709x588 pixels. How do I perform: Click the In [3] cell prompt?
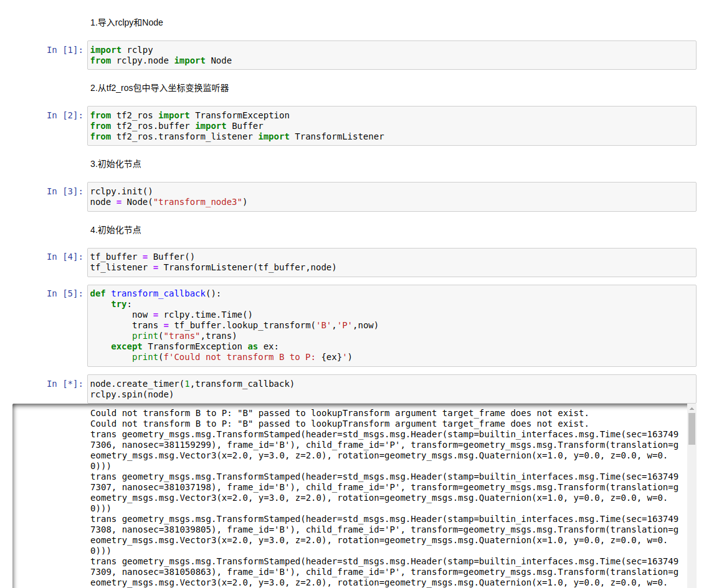(x=65, y=191)
